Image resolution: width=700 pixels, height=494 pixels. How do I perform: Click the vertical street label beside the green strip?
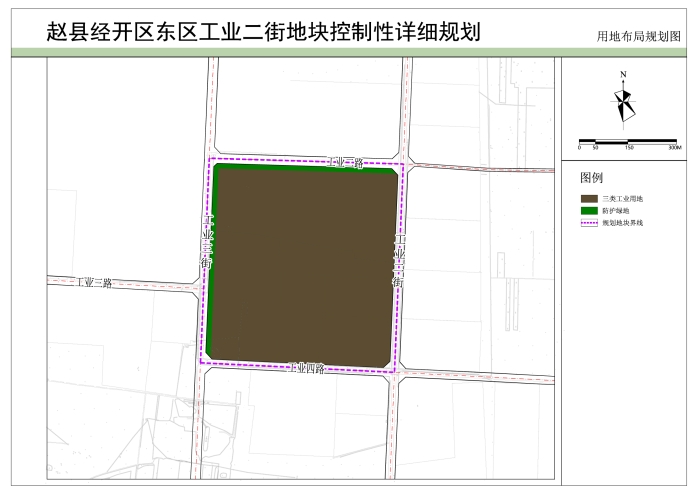(x=207, y=241)
